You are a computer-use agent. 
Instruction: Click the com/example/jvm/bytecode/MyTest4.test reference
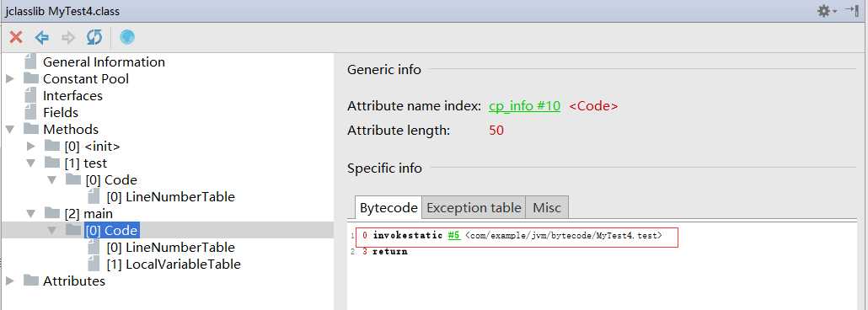[x=564, y=236]
